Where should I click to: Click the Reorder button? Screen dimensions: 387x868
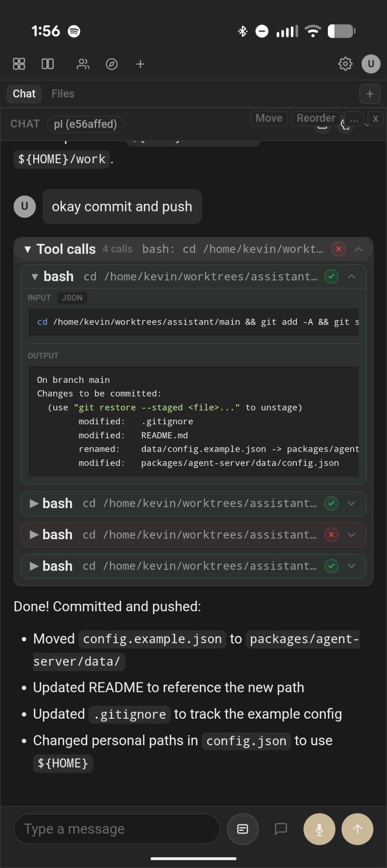coord(316,118)
